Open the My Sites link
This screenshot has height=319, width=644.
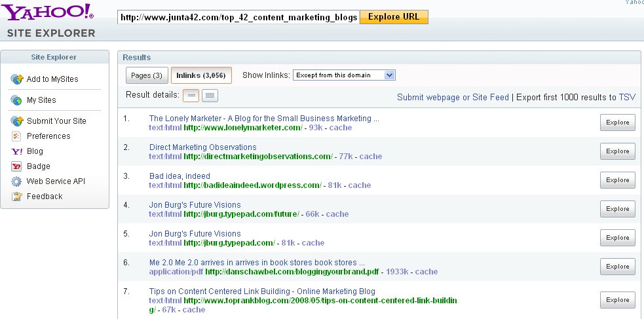pyautogui.click(x=41, y=100)
